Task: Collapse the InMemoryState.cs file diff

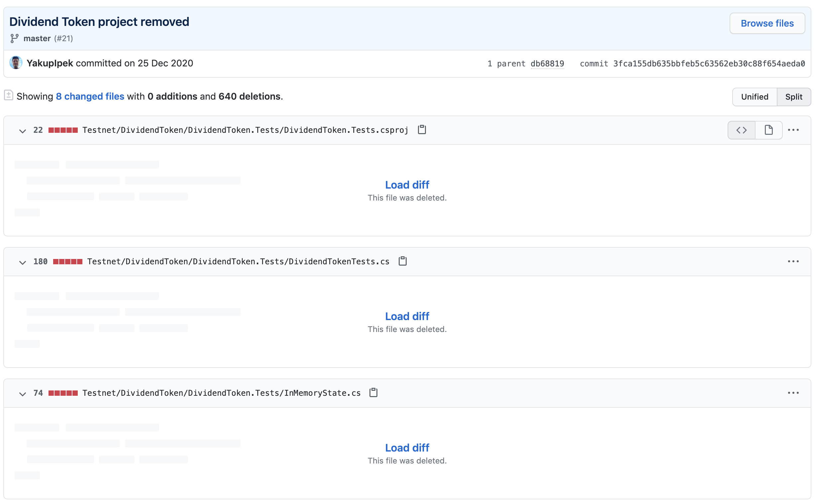Action: (x=22, y=393)
